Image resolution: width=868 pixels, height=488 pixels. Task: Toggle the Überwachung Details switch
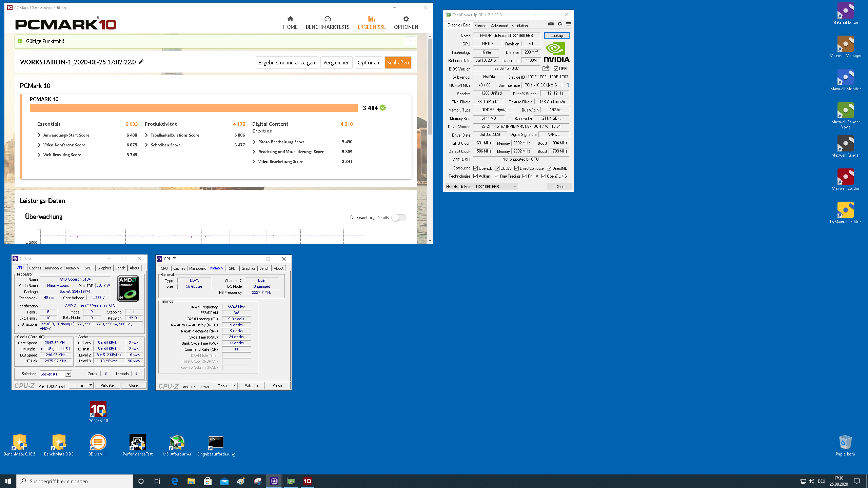pos(399,218)
